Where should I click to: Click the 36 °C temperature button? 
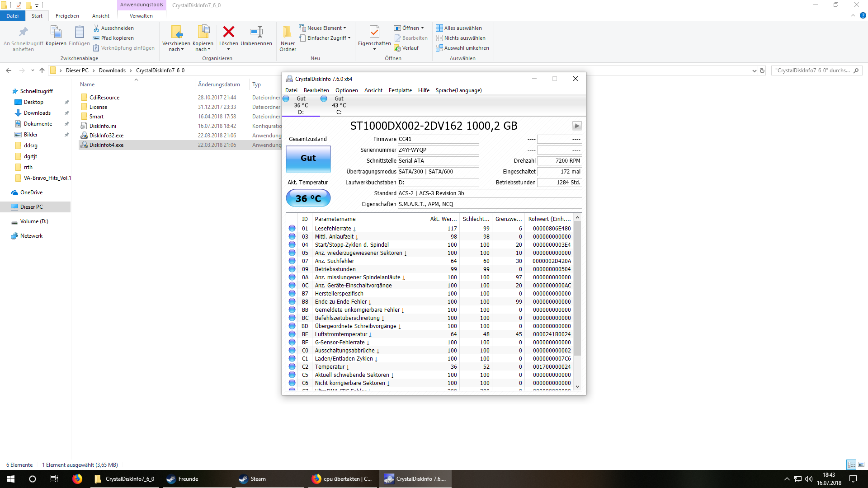308,198
